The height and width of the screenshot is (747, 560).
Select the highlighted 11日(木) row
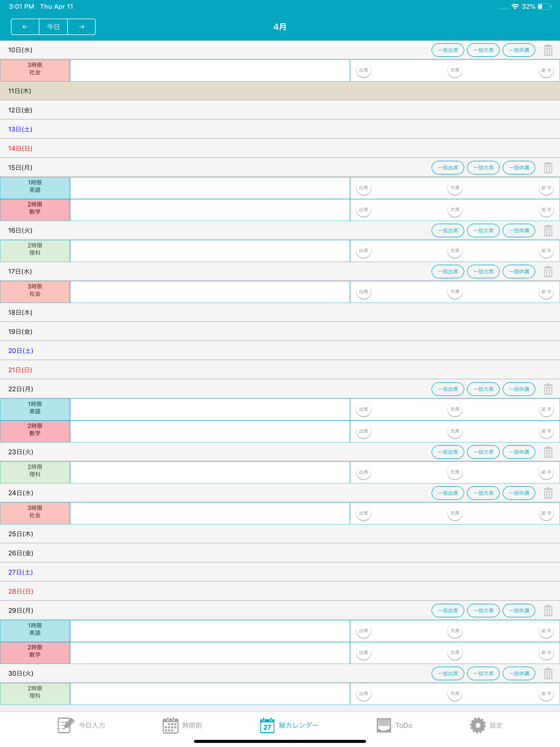[x=280, y=91]
